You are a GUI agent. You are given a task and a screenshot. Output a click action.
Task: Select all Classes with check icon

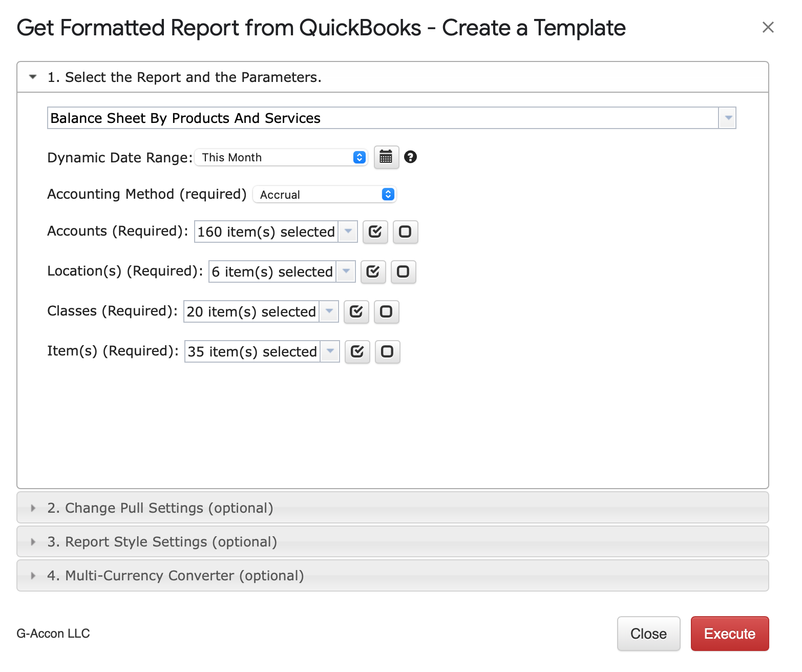(356, 312)
